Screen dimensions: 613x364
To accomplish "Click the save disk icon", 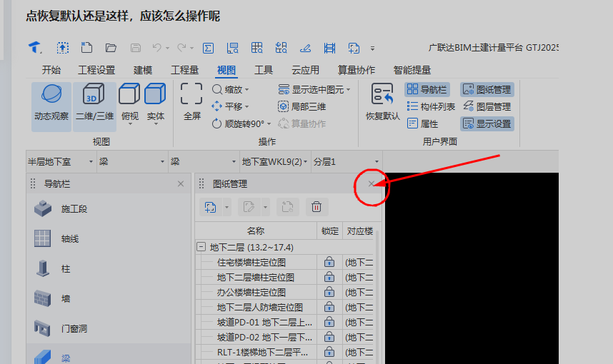I will click(135, 48).
